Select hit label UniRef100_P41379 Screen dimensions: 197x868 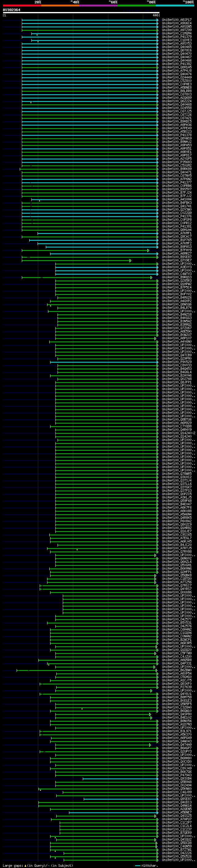tap(176, 37)
